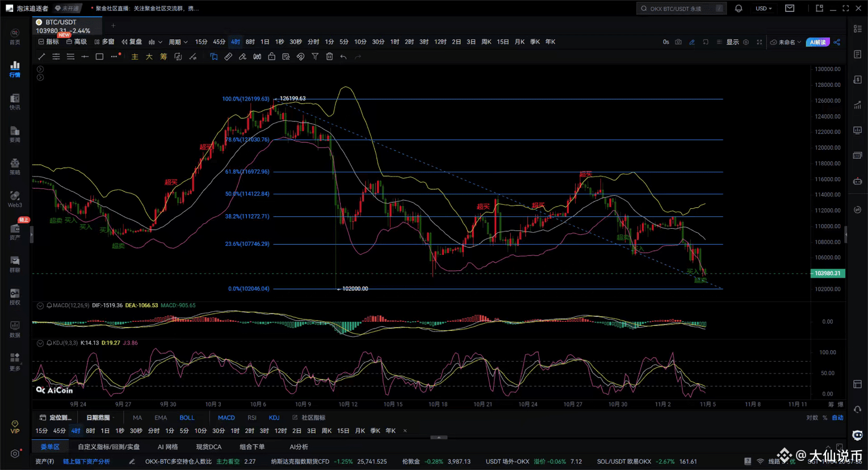Viewport: 868px width, 470px height.
Task: Select the 1日 timeframe in top toolbar
Action: (x=265, y=42)
